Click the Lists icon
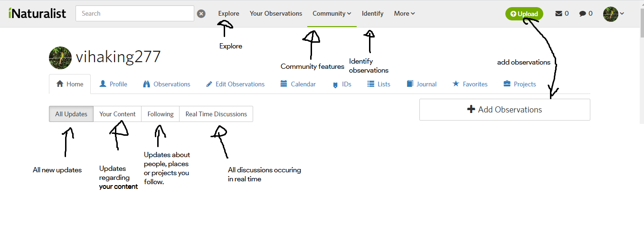Screen dimensions: 644x234 coord(371,84)
